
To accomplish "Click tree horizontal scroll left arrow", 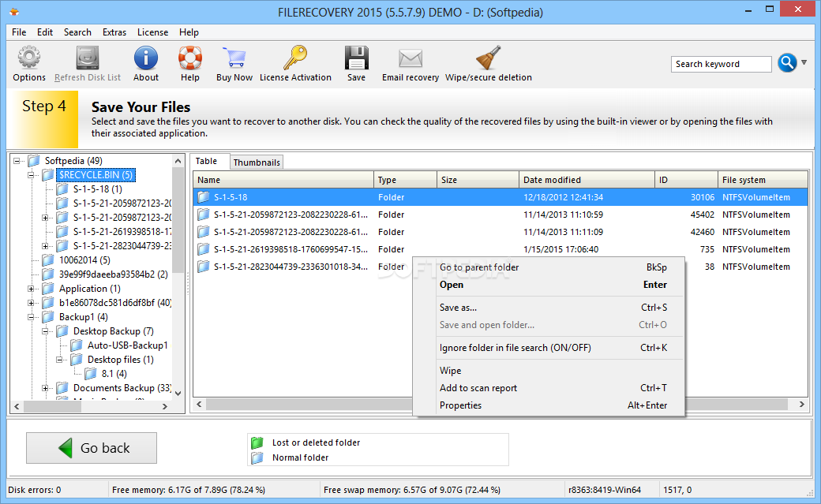I will click(17, 406).
